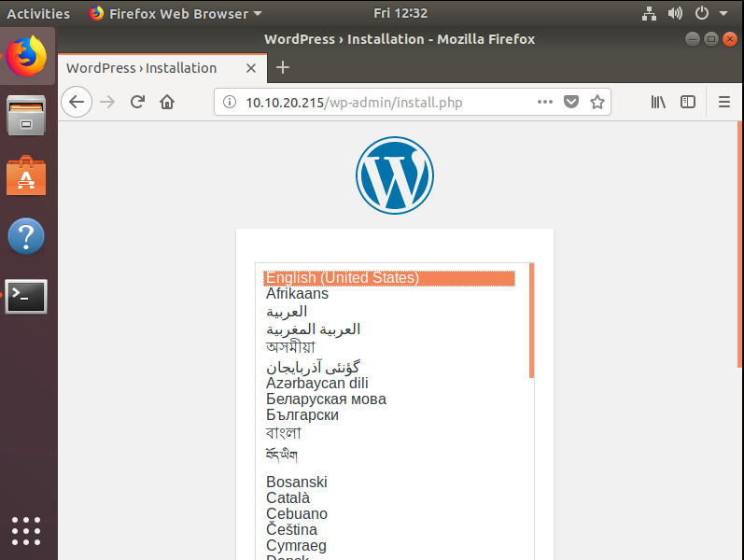Select the WordPress › Installation tab
Image resolution: width=744 pixels, height=560 pixels.
pyautogui.click(x=162, y=68)
